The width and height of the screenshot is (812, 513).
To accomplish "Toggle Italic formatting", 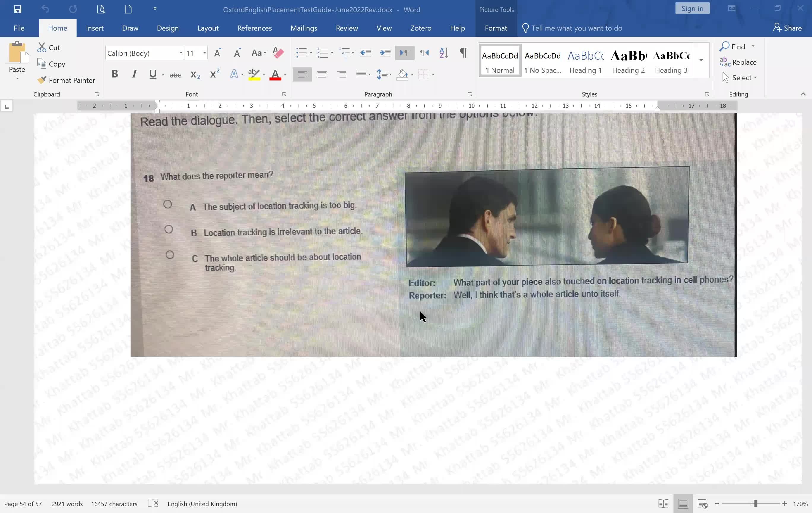I will pyautogui.click(x=134, y=74).
